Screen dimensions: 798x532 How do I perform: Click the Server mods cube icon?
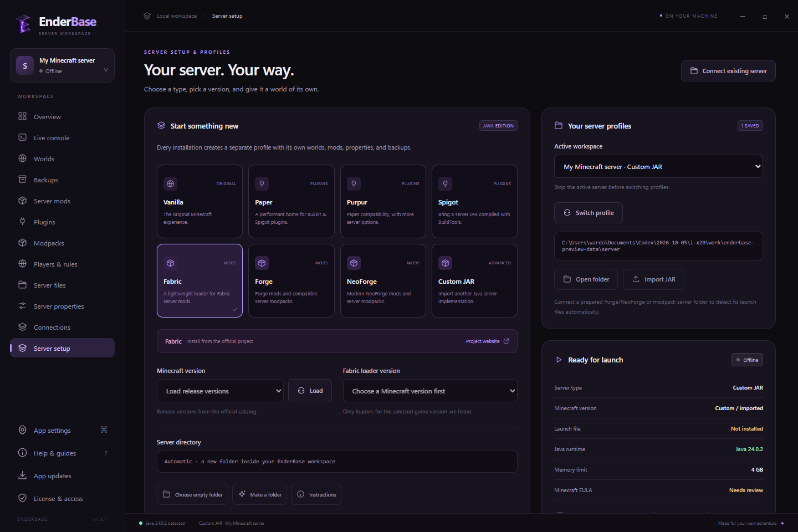22,201
